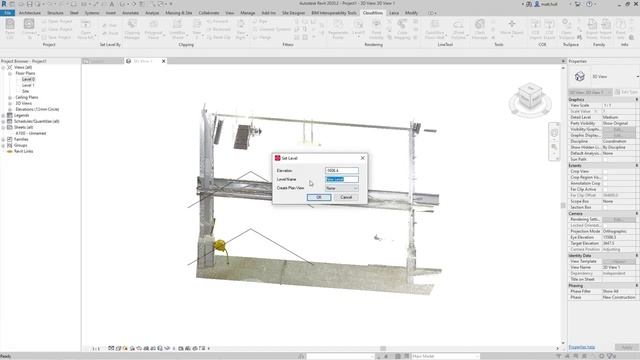This screenshot has height=360, width=640.
Task: Close the Set Level dialog
Action: coord(362,158)
